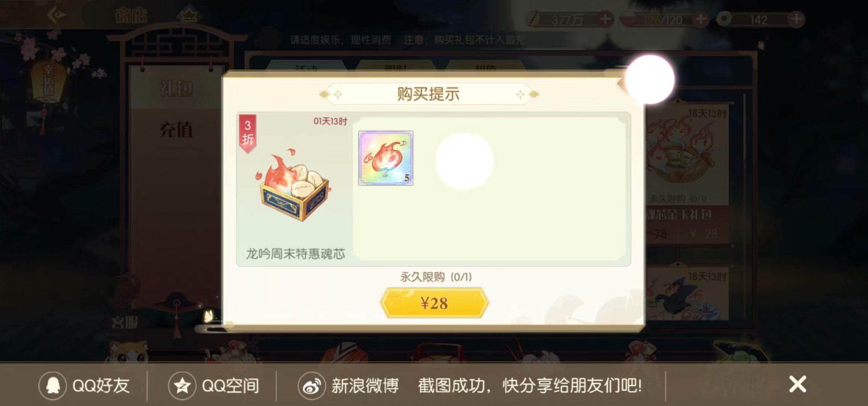
Task: Share to 新浪微博 with the Weibo icon
Action: [312, 386]
